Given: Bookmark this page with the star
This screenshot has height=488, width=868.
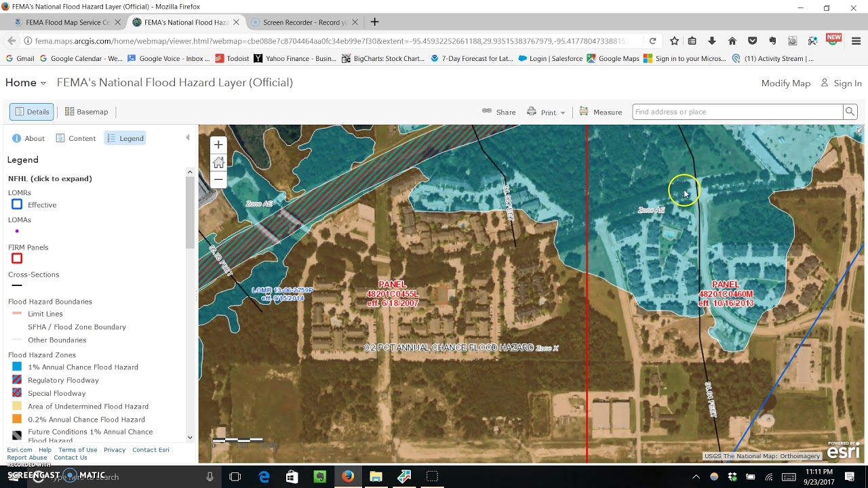Looking at the screenshot, I should pos(674,41).
